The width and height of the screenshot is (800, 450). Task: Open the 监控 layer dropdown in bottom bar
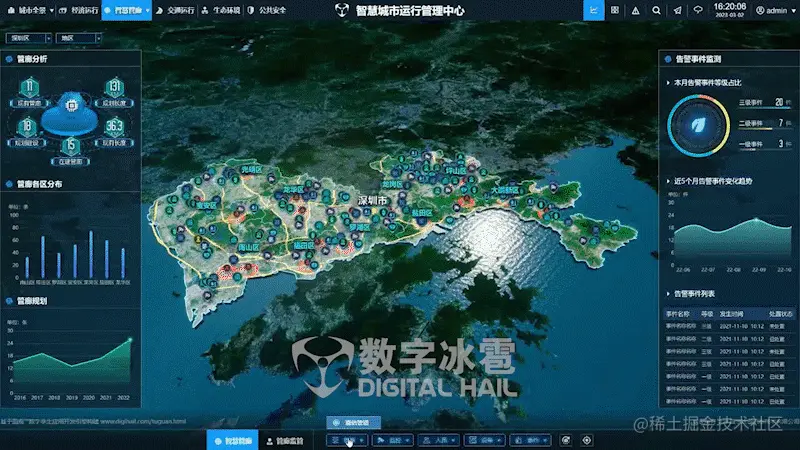coord(393,440)
